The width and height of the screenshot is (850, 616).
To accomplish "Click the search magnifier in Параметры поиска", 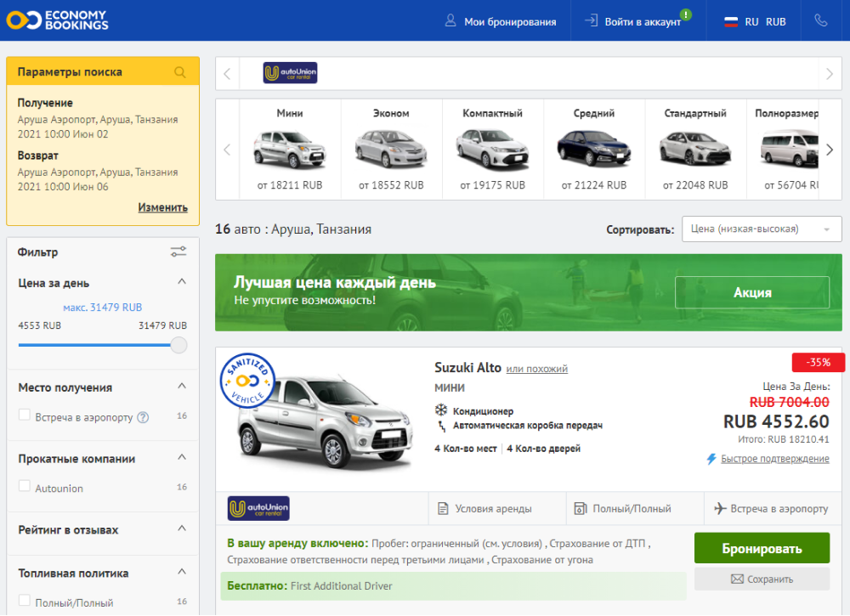I will coord(180,72).
